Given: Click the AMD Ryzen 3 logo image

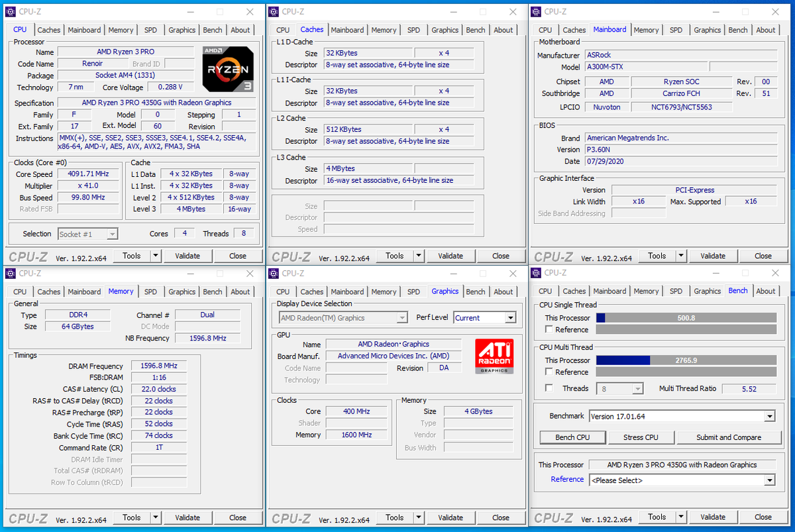Looking at the screenshot, I should [x=228, y=69].
